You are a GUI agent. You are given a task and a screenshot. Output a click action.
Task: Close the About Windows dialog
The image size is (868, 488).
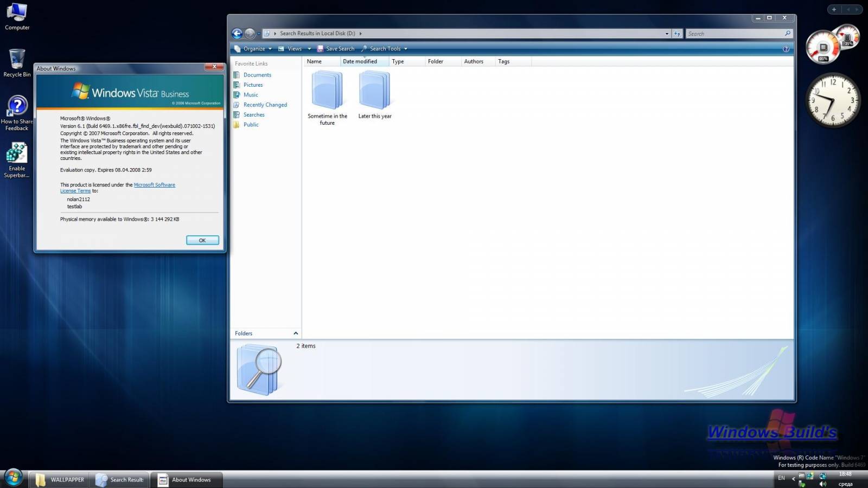[214, 67]
